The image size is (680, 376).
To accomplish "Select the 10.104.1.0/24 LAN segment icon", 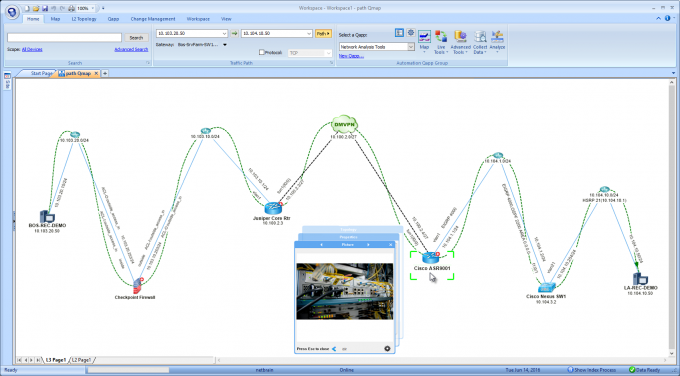I will [498, 155].
